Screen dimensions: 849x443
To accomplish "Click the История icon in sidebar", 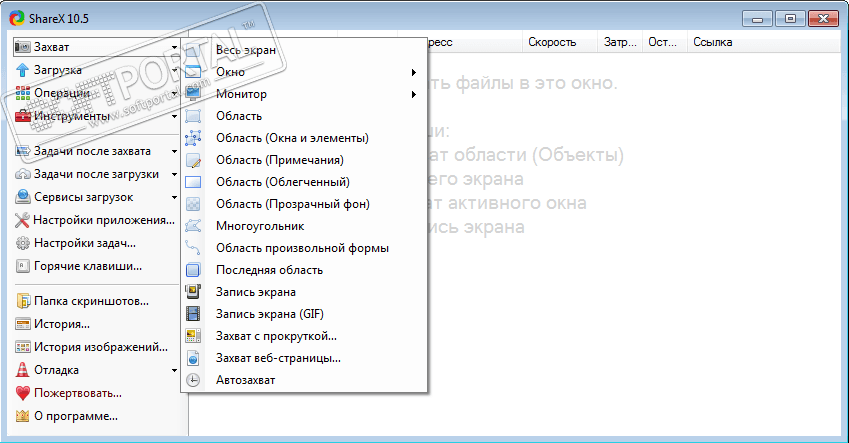I will pyautogui.click(x=23, y=324).
